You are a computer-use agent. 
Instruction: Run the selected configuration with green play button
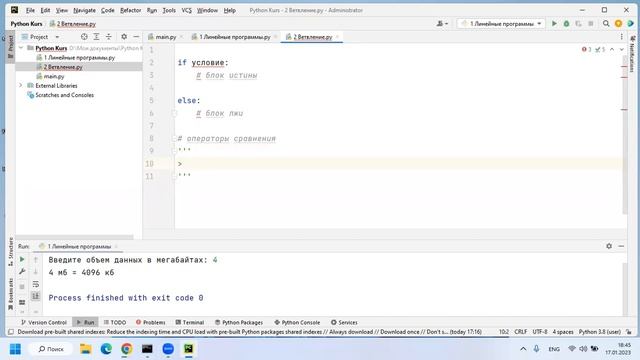[x=554, y=24]
